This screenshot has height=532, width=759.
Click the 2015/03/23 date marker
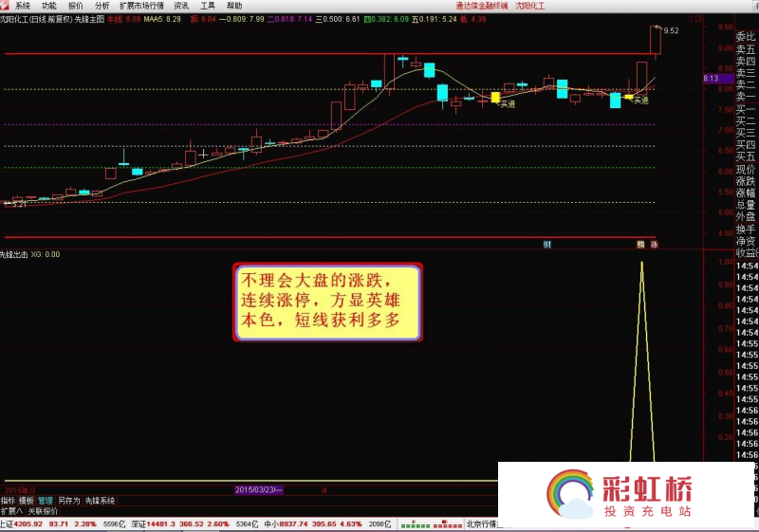pyautogui.click(x=258, y=489)
